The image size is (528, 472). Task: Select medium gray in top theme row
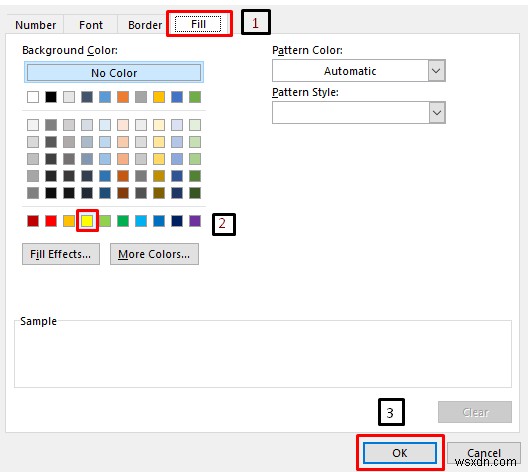(141, 97)
